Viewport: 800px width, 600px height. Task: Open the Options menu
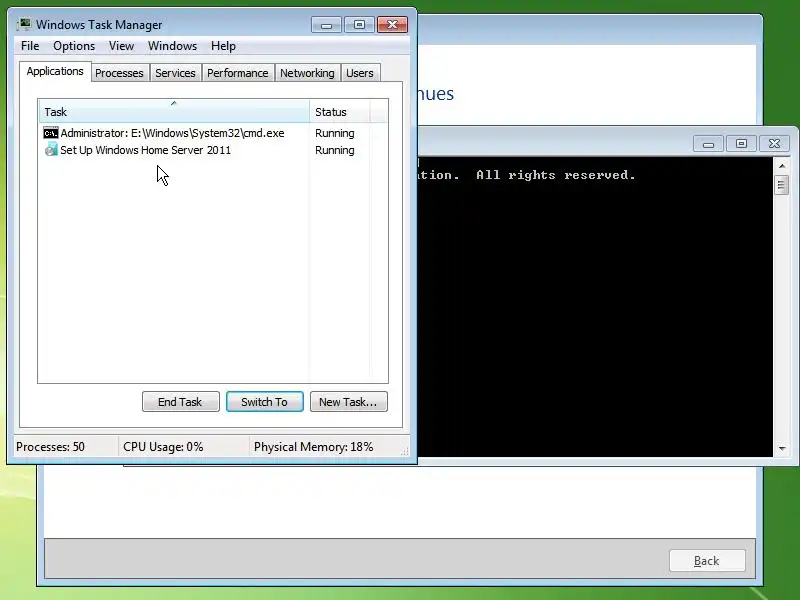[74, 46]
